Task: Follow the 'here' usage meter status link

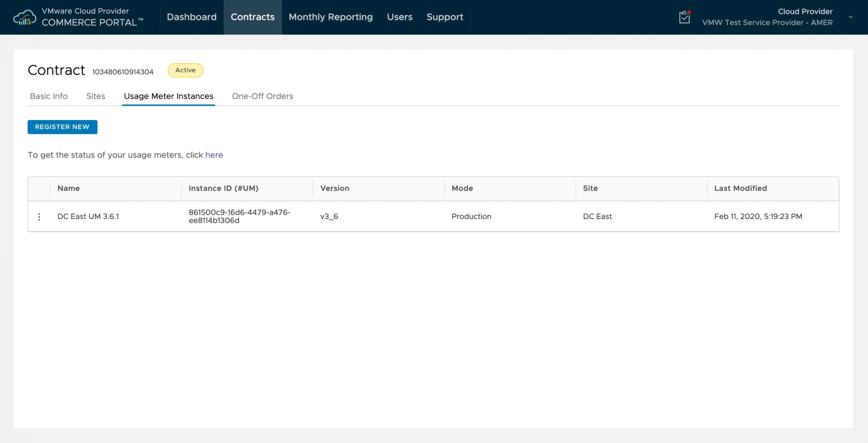Action: (214, 155)
